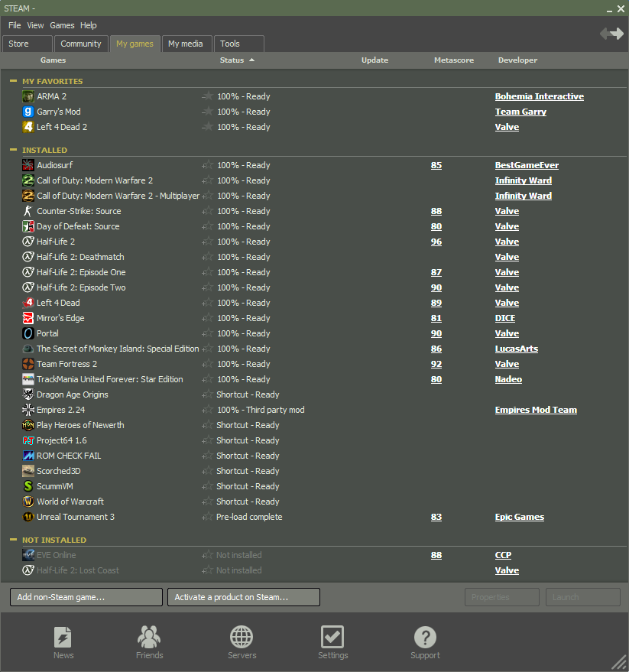Open the Epic Games developer link
629x672 pixels.
[519, 517]
